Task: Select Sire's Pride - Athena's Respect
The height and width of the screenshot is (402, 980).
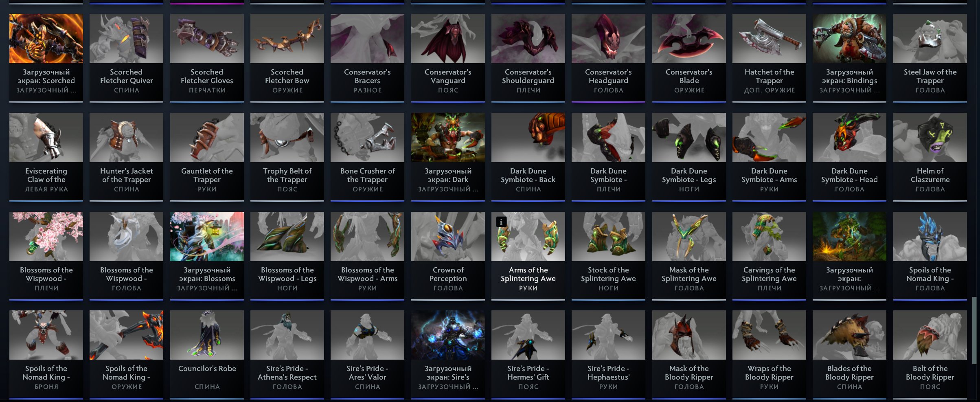Action: pos(287,354)
